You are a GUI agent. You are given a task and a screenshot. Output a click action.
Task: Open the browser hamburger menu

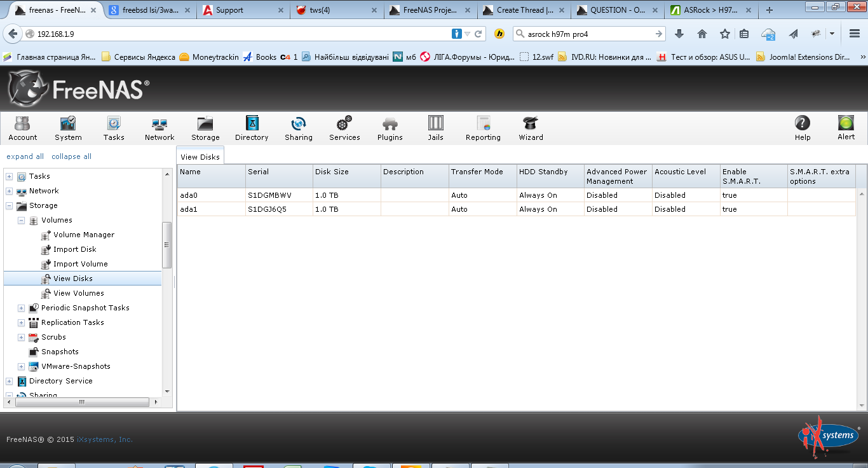click(855, 34)
